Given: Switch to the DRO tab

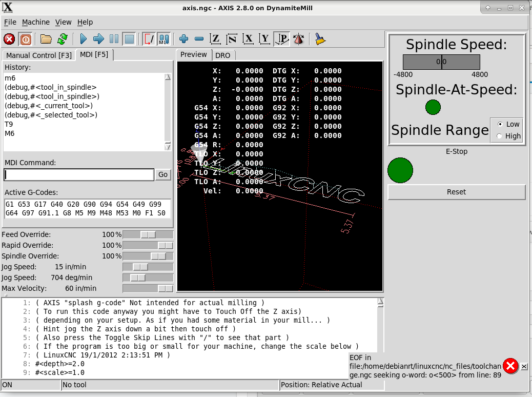Looking at the screenshot, I should coord(222,55).
